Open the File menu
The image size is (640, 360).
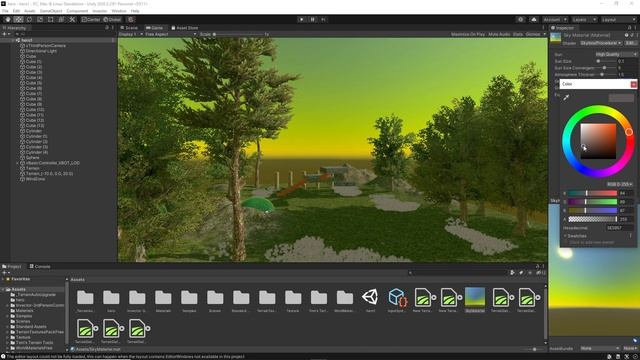pos(5,11)
